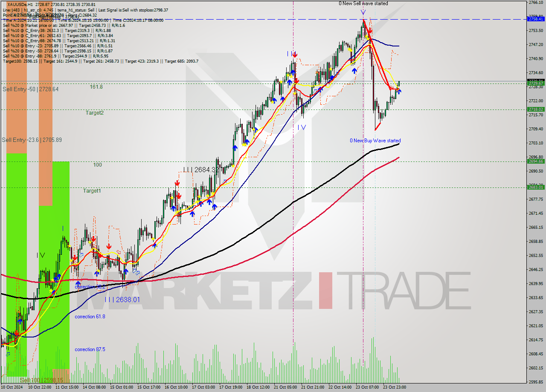This screenshot has width=546, height=392.
Task: Click the '15 Oct 17:00' time axis label
Action: tap(149, 387)
